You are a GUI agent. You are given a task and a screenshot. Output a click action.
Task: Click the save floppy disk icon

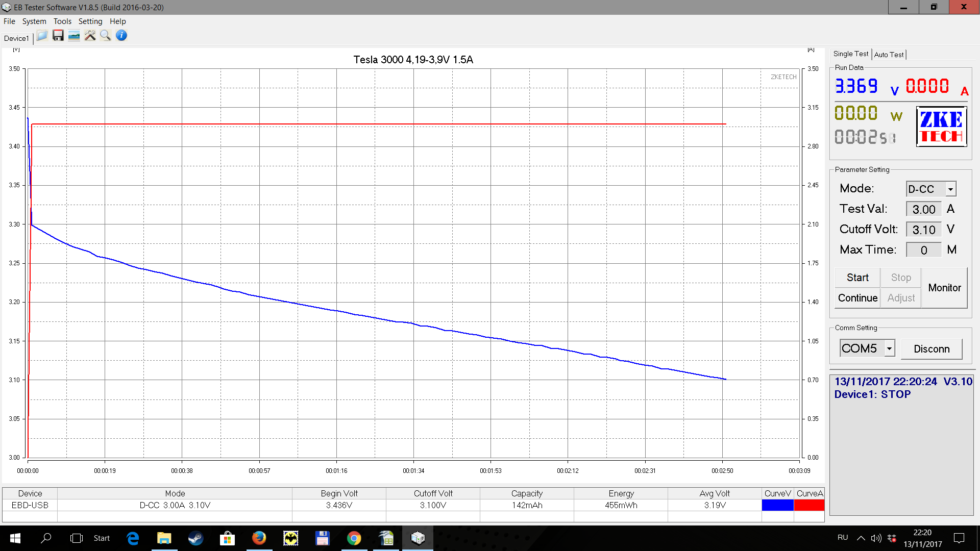58,36
